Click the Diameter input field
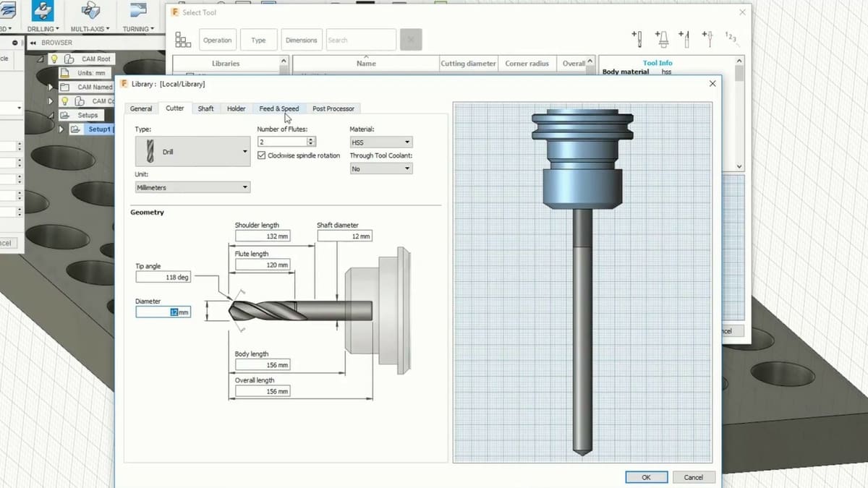The width and height of the screenshot is (868, 488). [163, 312]
